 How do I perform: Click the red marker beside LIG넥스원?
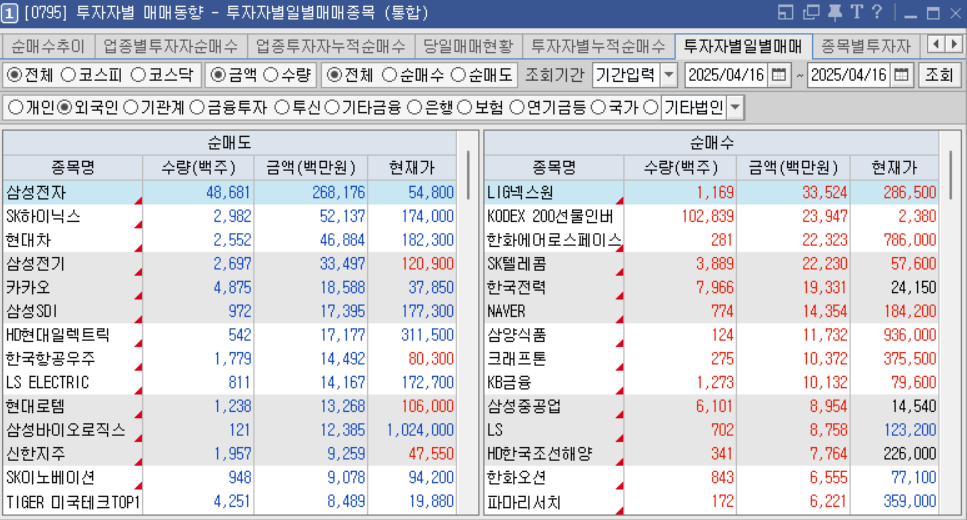coord(619,200)
